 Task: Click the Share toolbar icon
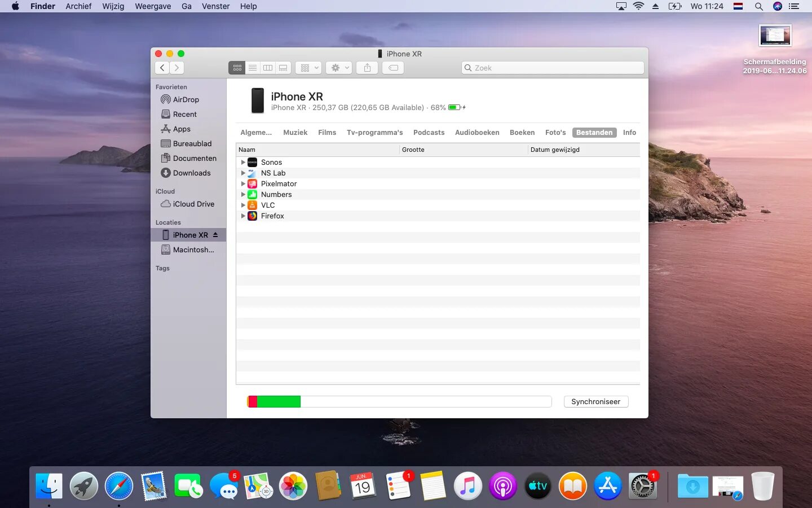[367, 68]
